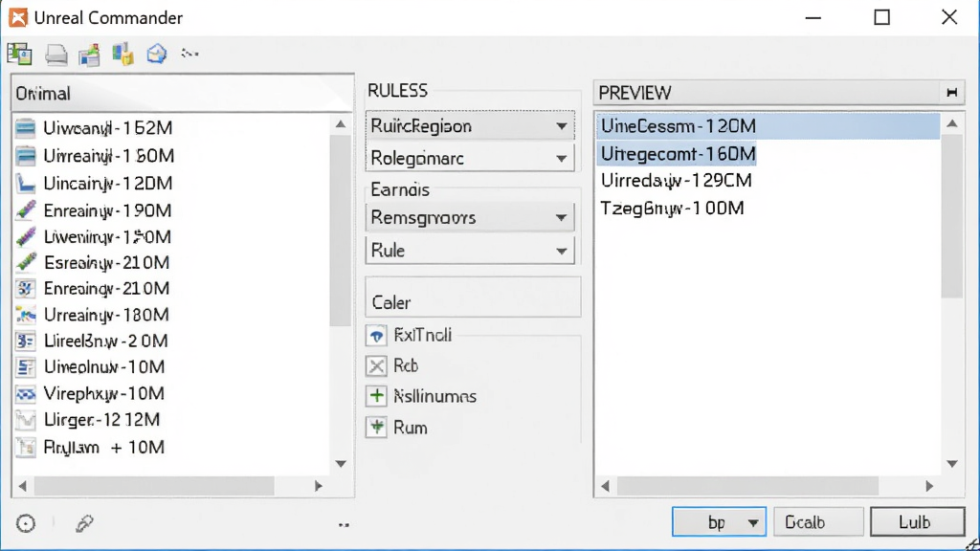Select Enreainyw-190M file name
This screenshot has height=551, width=980.
tap(107, 210)
